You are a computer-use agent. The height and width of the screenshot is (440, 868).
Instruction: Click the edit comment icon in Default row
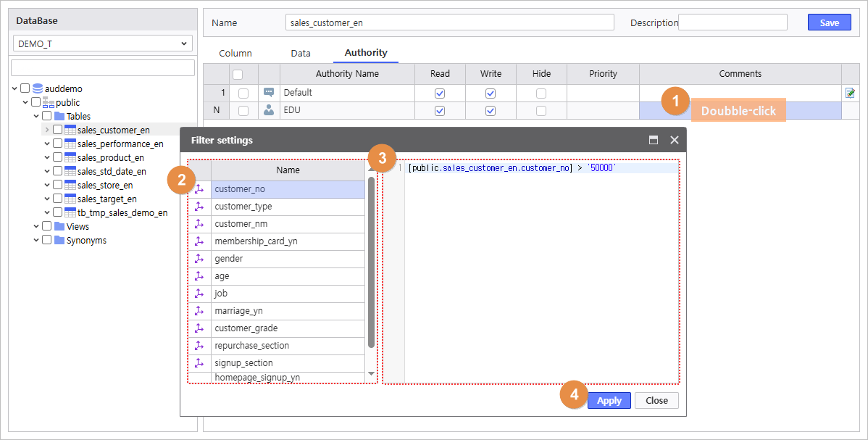click(x=850, y=94)
